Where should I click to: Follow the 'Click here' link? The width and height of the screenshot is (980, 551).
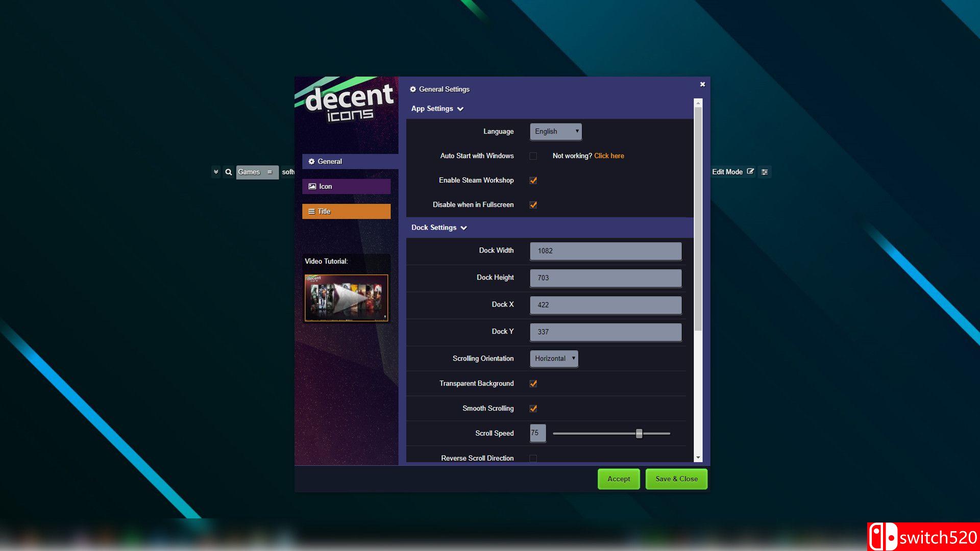point(609,156)
